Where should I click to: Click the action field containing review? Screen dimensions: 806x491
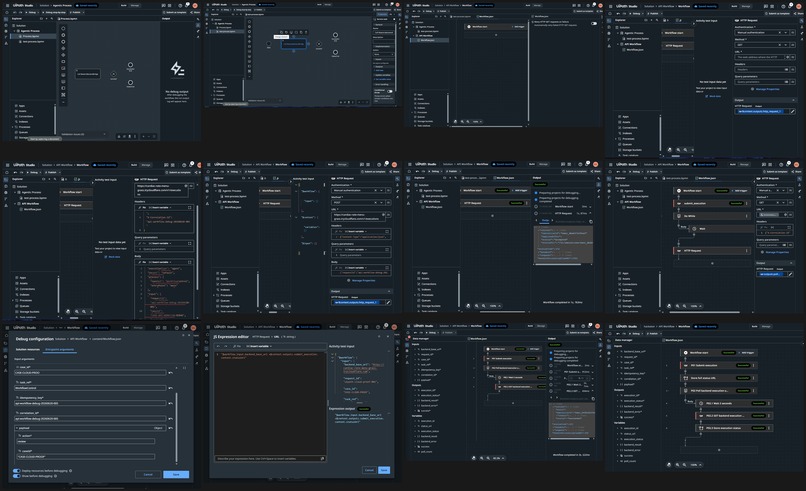pyautogui.click(x=85, y=441)
